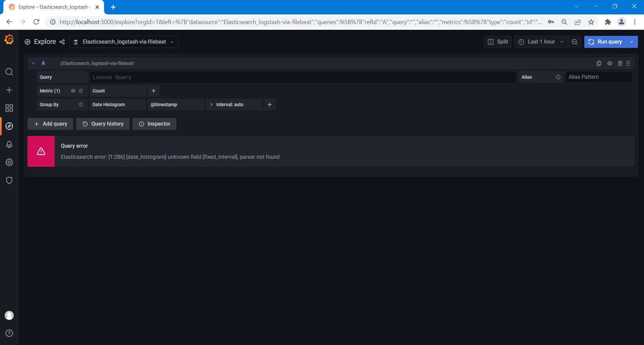Change the Count metric type
Viewport: 644px width, 345px height.
click(x=118, y=91)
